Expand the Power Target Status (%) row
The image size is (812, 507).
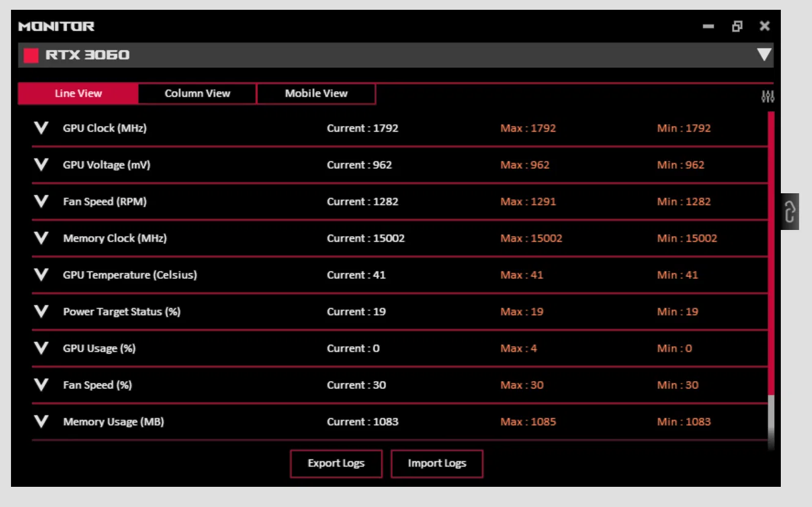[x=41, y=311]
